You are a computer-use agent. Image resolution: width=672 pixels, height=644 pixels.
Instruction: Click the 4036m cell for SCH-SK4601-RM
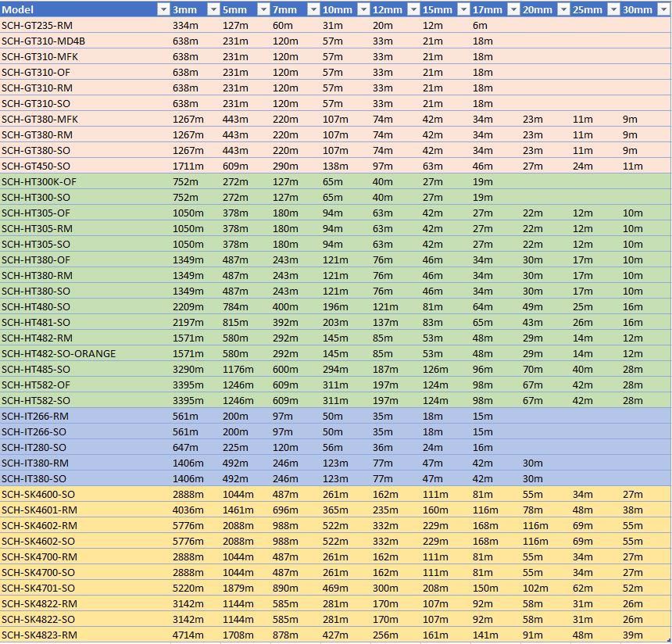(188, 510)
